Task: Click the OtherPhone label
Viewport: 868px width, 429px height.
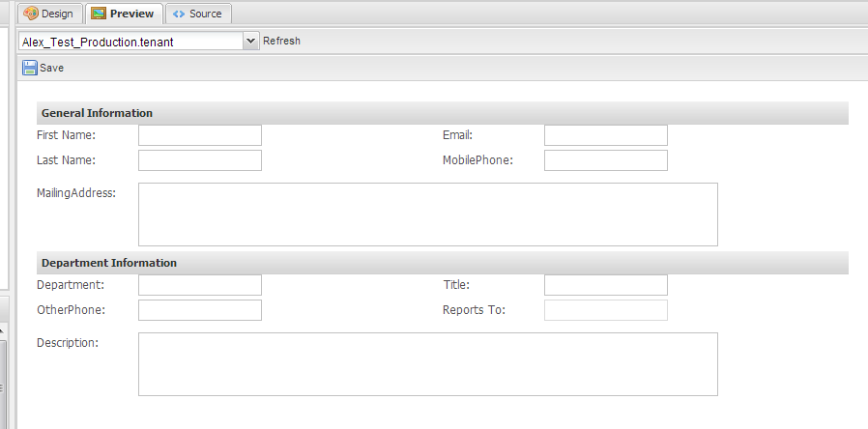Action: pyautogui.click(x=71, y=310)
